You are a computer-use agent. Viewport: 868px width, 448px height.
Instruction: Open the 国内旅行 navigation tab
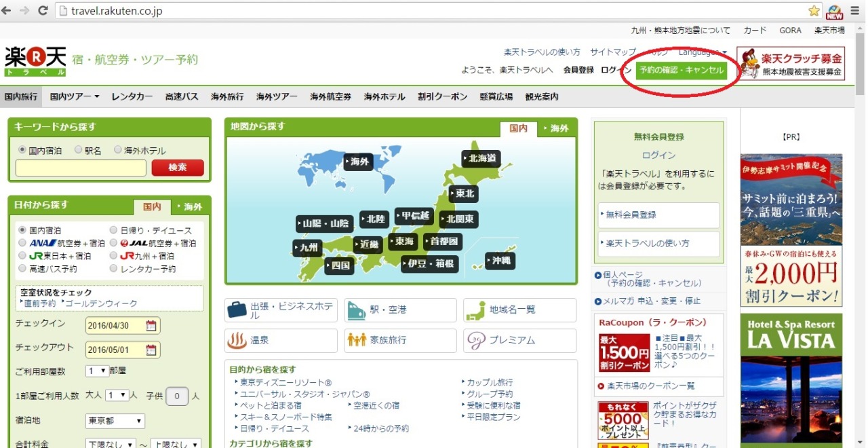[21, 96]
